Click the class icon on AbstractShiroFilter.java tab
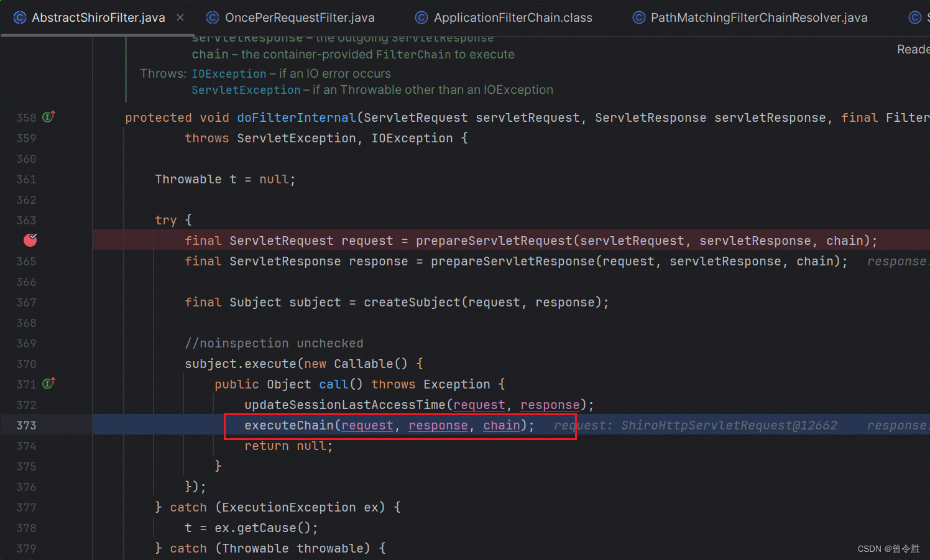Screen dimensions: 930x560 20,17
